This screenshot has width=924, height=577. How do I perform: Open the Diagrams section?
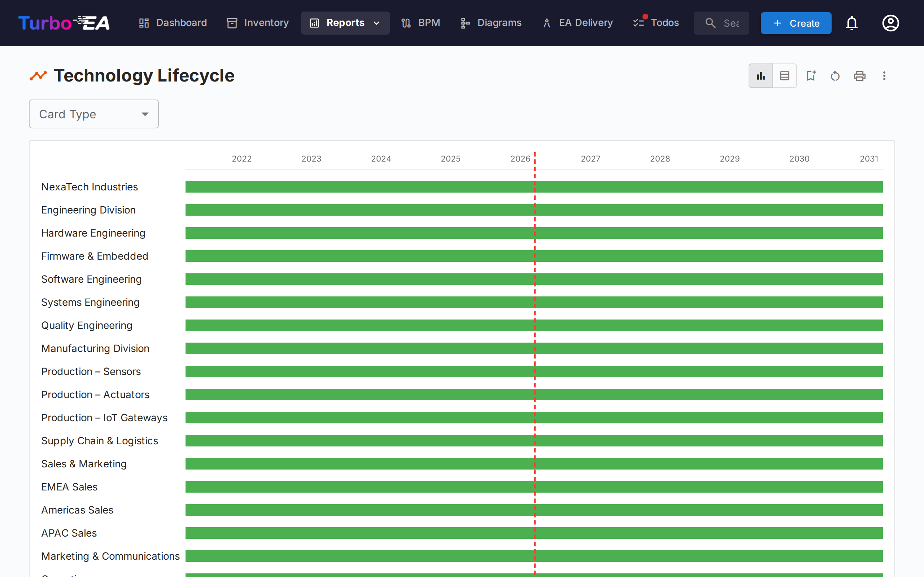coord(491,23)
